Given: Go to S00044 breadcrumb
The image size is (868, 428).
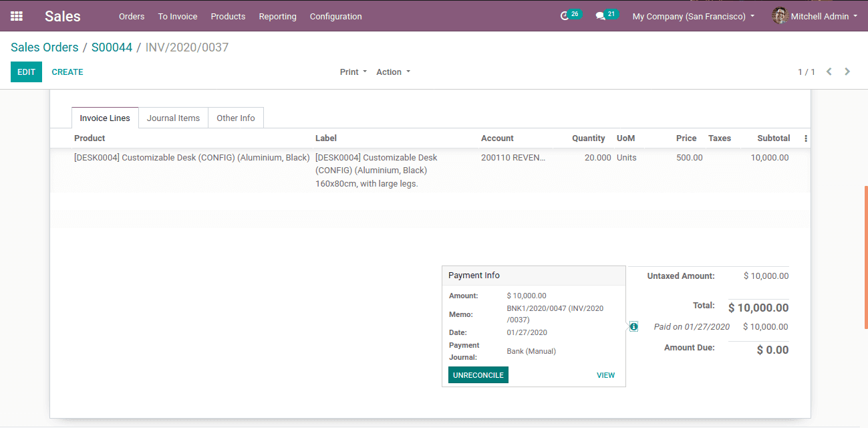Looking at the screenshot, I should coord(112,47).
